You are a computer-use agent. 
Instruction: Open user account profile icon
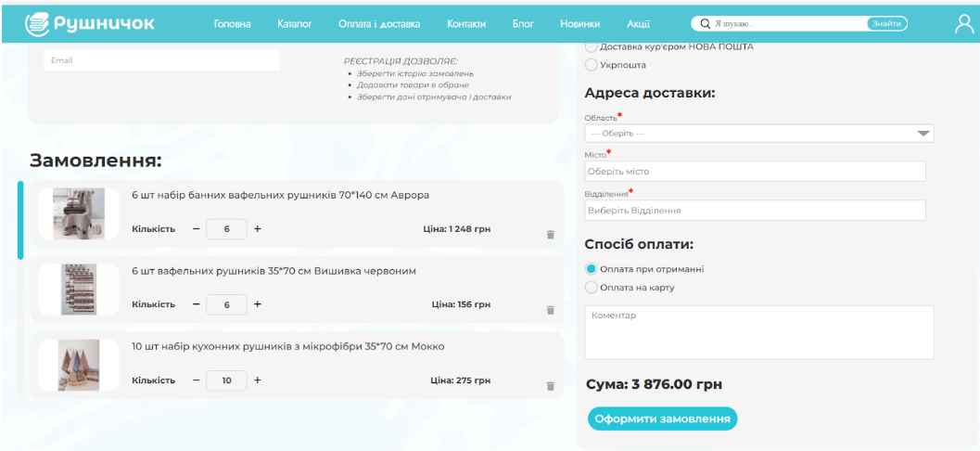tap(963, 24)
